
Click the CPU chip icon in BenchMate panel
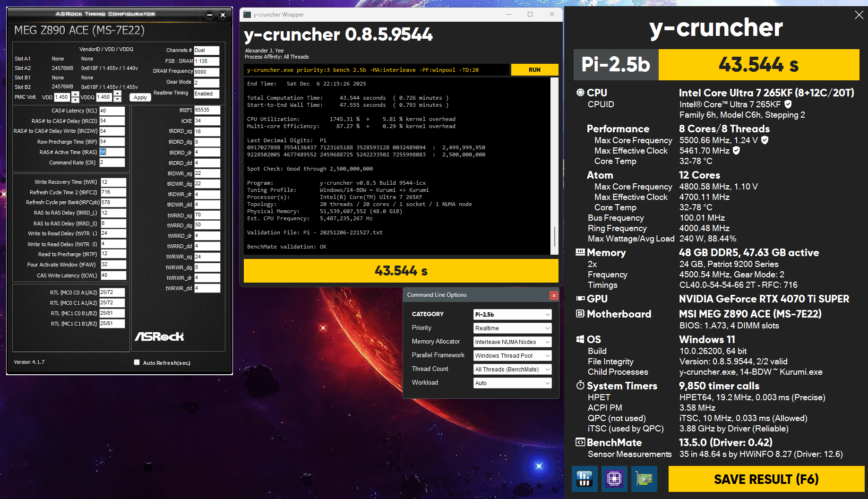click(580, 93)
